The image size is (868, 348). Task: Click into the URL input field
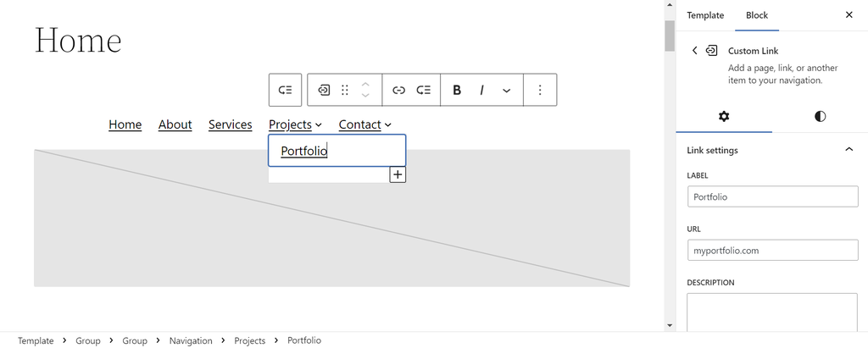(x=772, y=251)
